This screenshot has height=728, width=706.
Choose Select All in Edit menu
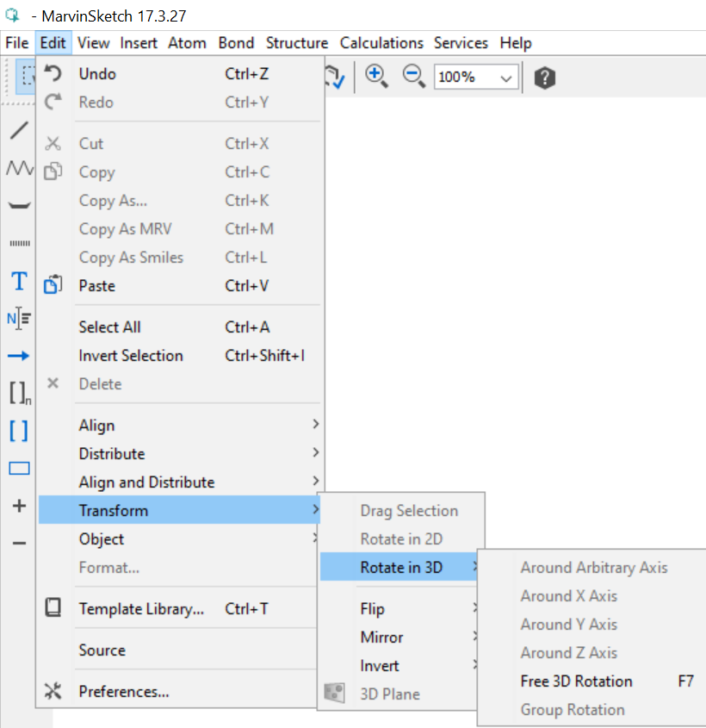(x=109, y=327)
